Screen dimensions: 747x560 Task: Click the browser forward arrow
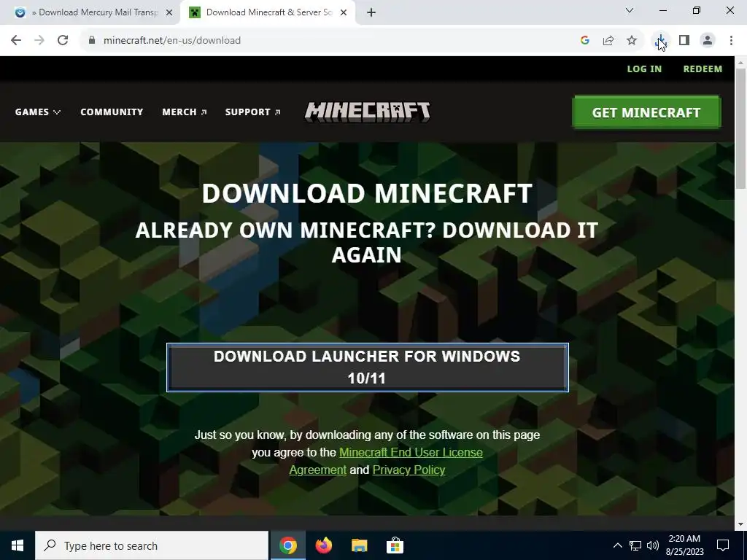pyautogui.click(x=39, y=41)
